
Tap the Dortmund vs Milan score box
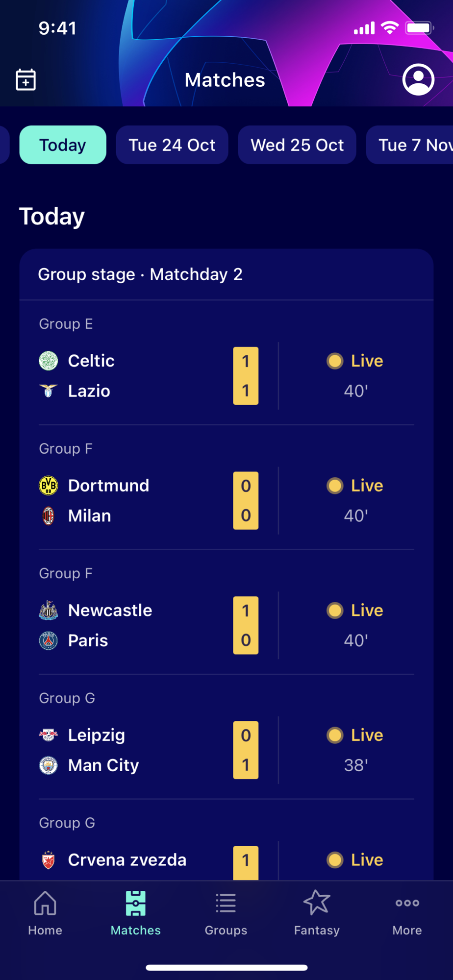tap(246, 501)
